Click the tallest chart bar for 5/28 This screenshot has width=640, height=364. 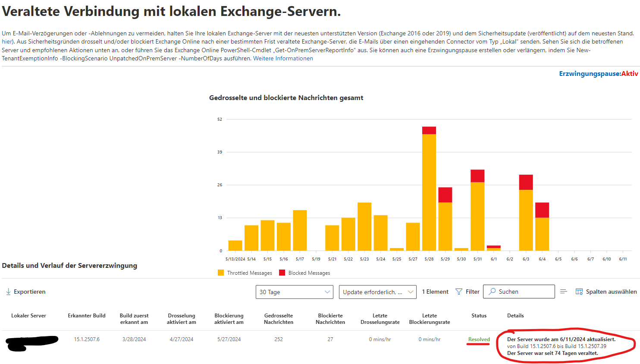[x=429, y=188]
